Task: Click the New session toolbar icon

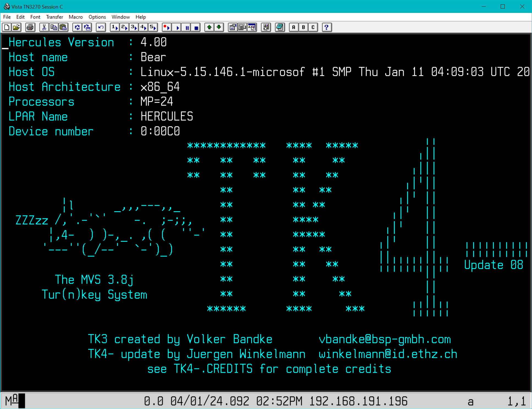Action: click(7, 27)
